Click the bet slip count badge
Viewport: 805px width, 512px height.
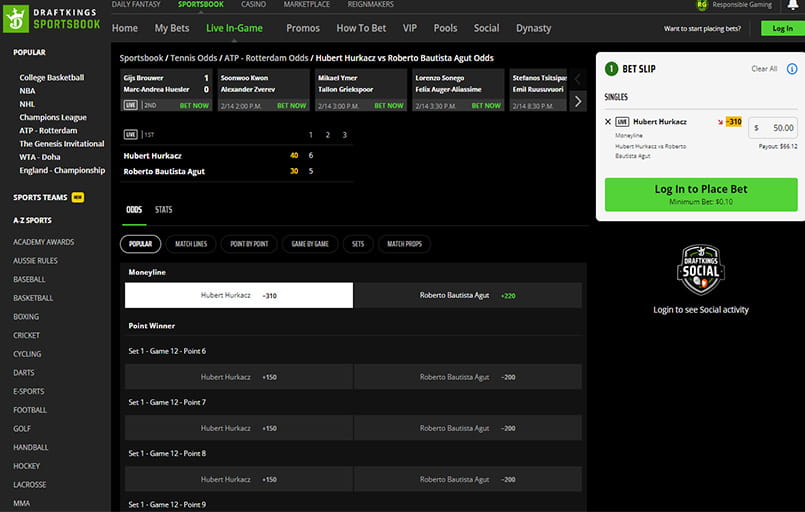click(611, 69)
